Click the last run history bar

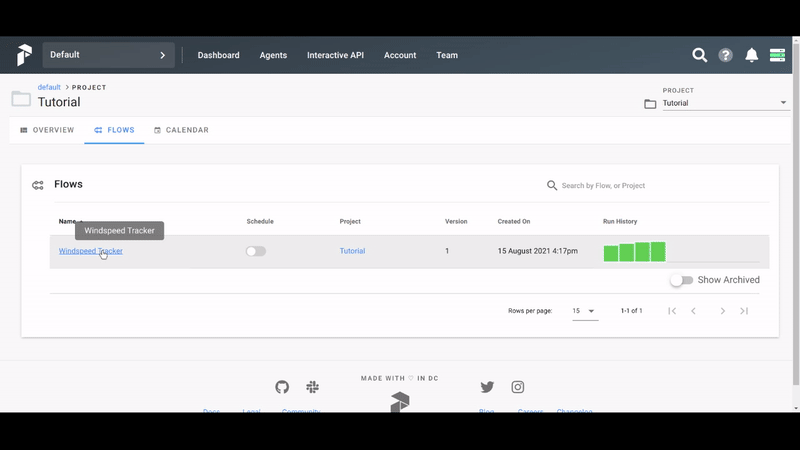pyautogui.click(x=658, y=252)
